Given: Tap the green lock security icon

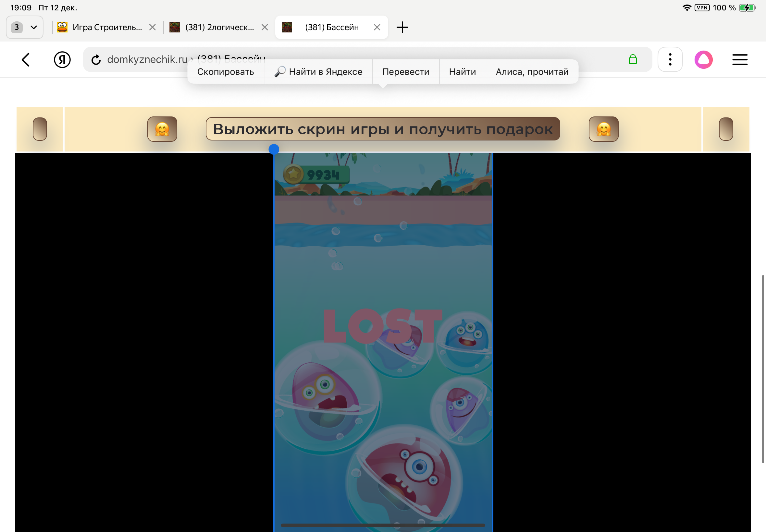Looking at the screenshot, I should (x=633, y=59).
